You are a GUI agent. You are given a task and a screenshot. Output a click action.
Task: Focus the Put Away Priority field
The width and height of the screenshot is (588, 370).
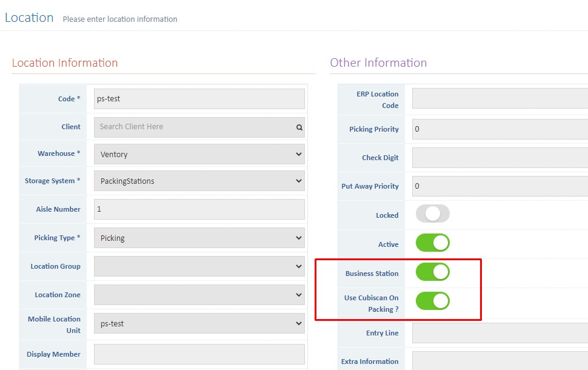click(x=499, y=186)
